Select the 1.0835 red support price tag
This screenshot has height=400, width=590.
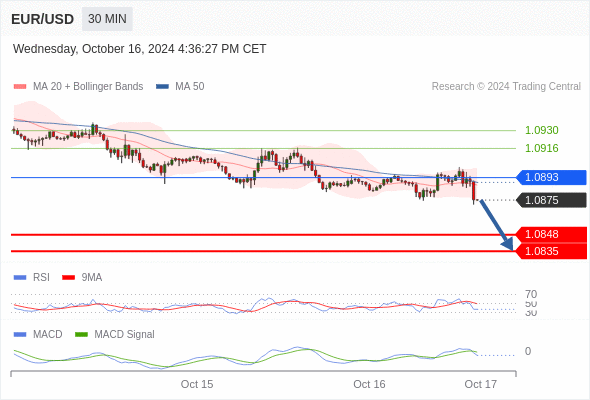[x=551, y=251]
